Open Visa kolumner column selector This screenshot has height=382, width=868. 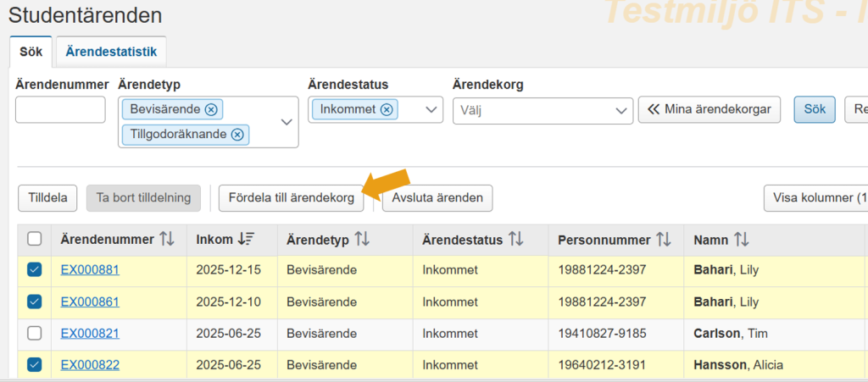815,198
